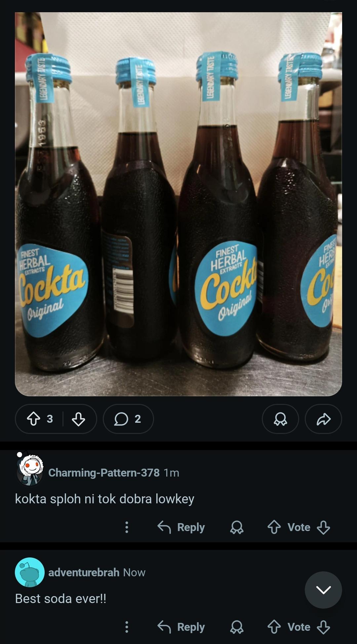Viewport: 357px width, 644px height.
Task: Open options for Charming-Pattern-378's comment
Action: point(127,527)
